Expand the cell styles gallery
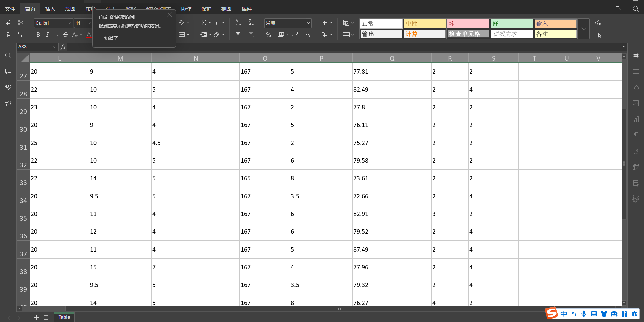This screenshot has width=644, height=322. [x=584, y=29]
